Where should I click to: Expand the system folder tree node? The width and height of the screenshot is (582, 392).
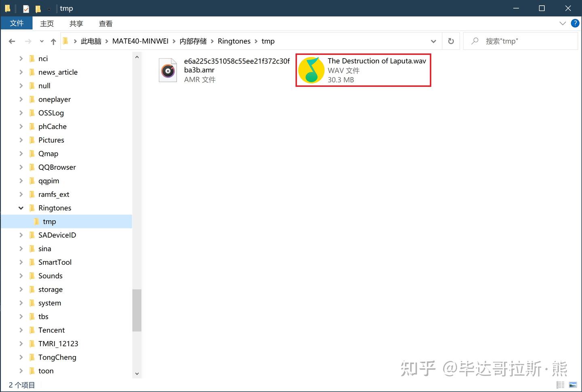pyautogui.click(x=21, y=303)
